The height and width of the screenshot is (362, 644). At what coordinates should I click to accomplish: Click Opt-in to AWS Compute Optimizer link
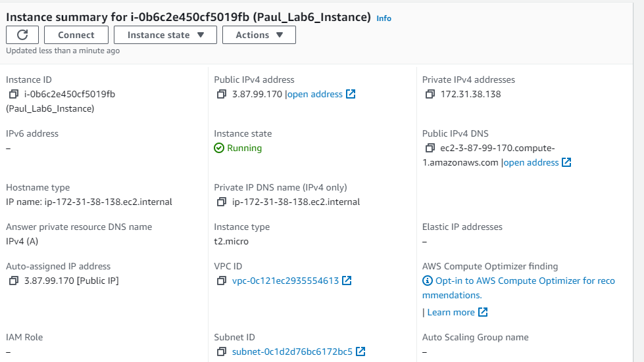point(525,281)
